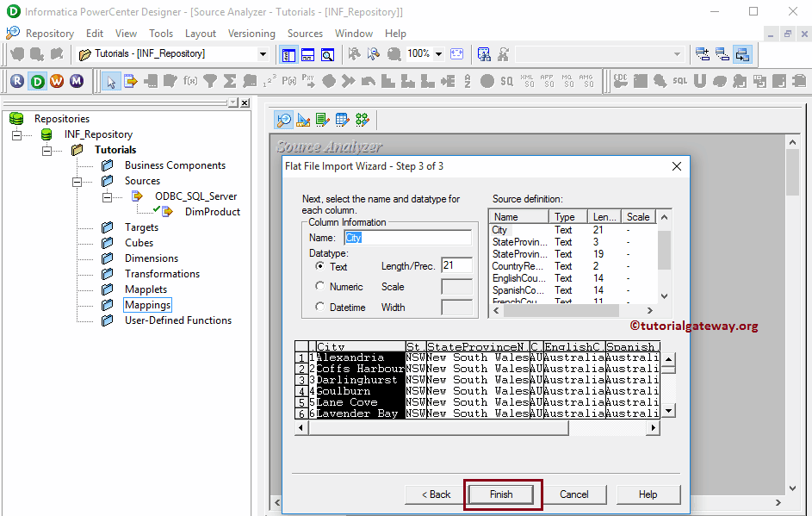Select the CountryRe... row in Source definition
The image size is (812, 516).
coord(573,266)
